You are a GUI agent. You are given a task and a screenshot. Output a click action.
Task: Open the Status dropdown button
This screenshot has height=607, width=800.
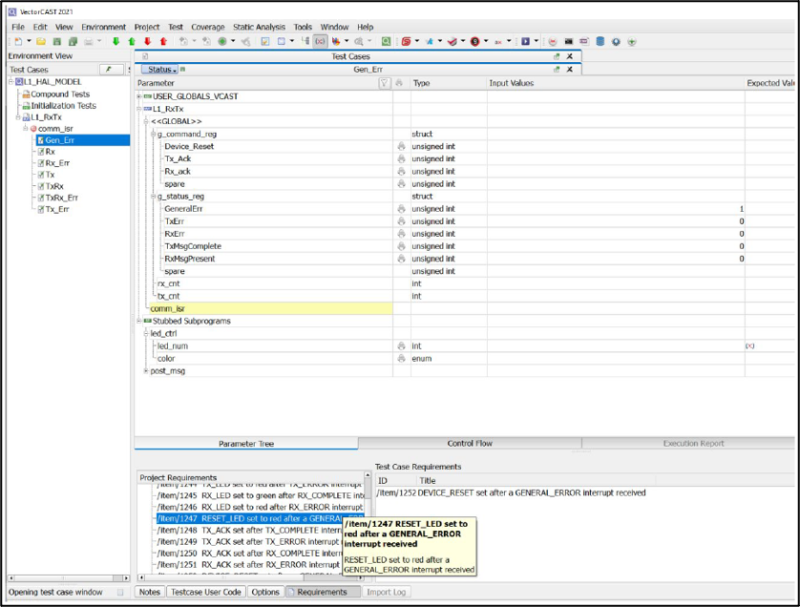pos(160,69)
